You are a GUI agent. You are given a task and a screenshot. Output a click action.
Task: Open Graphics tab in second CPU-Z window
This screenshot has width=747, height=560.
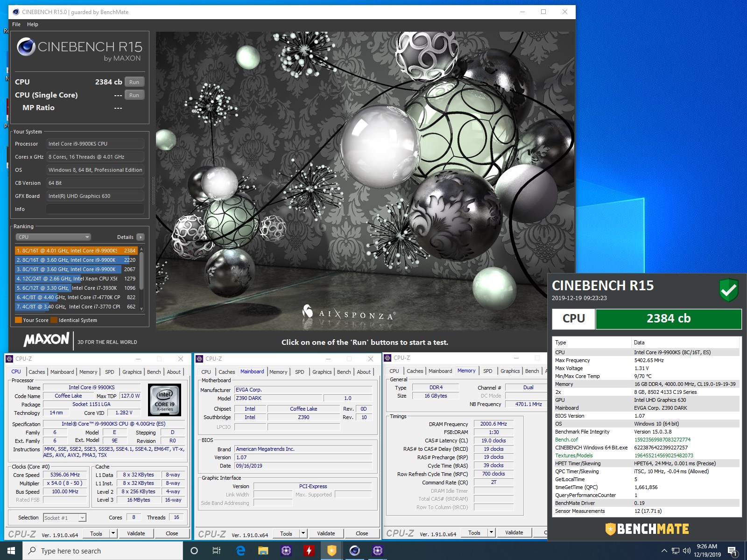322,372
